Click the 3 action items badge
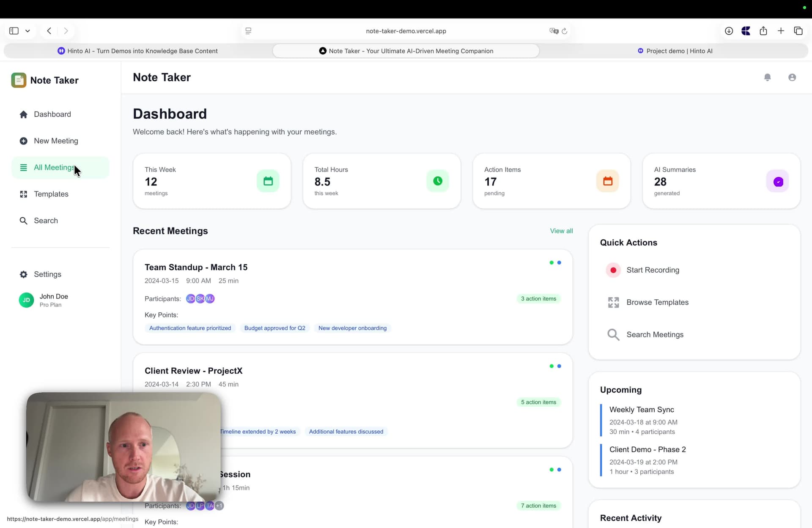Viewport: 812px width, 528px height. (x=538, y=299)
